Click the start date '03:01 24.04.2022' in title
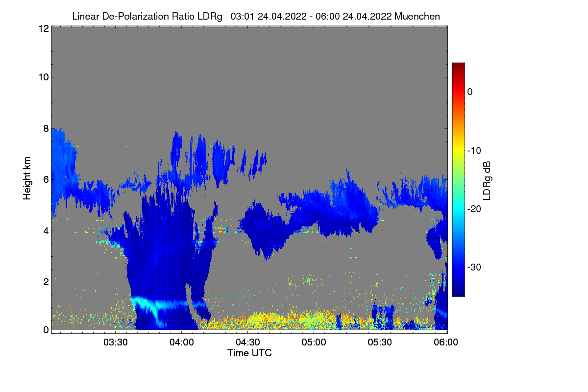Viewport: 588px width, 392px height. [268, 16]
